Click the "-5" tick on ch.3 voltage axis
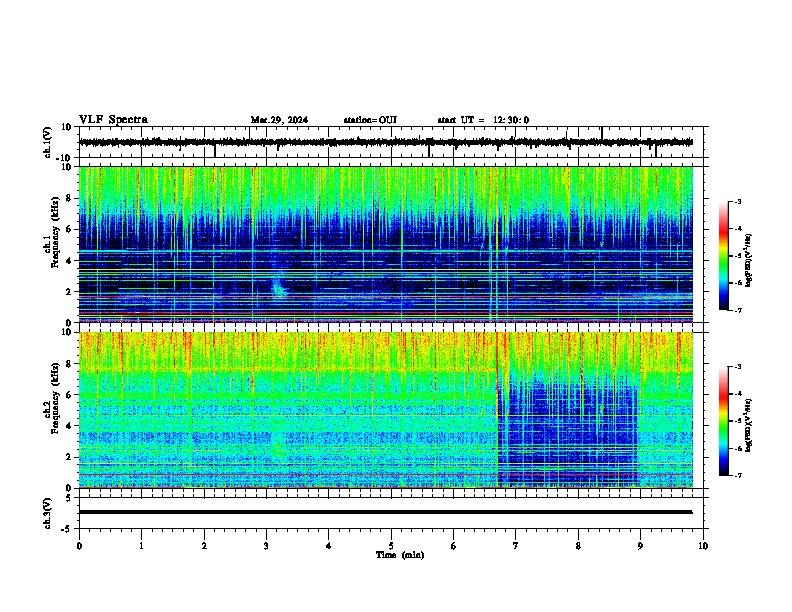Viewport: 792px width, 612px height. [67, 529]
